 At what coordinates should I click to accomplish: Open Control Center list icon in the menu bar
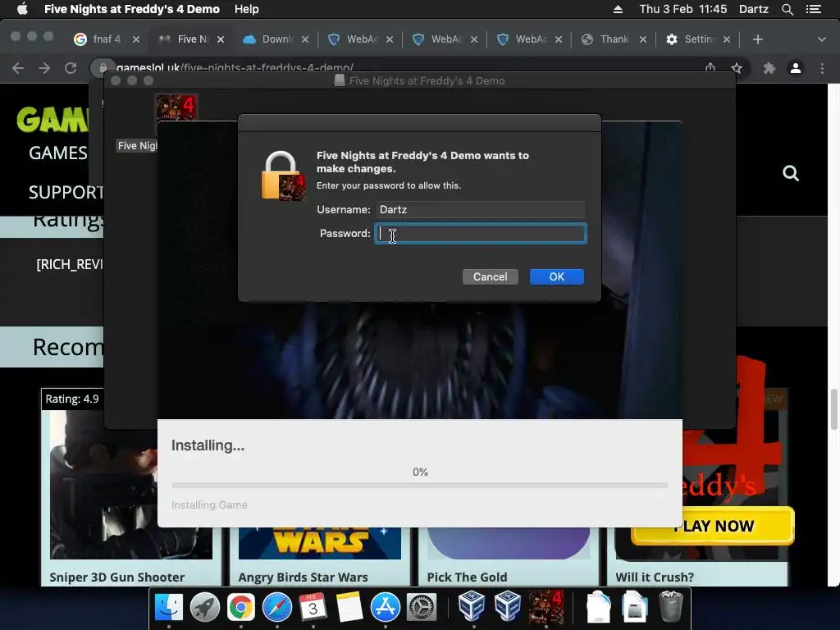coord(814,9)
